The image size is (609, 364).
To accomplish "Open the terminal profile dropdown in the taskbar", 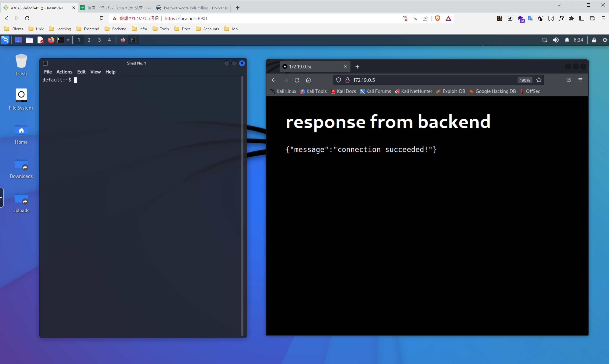I will pyautogui.click(x=68, y=40).
